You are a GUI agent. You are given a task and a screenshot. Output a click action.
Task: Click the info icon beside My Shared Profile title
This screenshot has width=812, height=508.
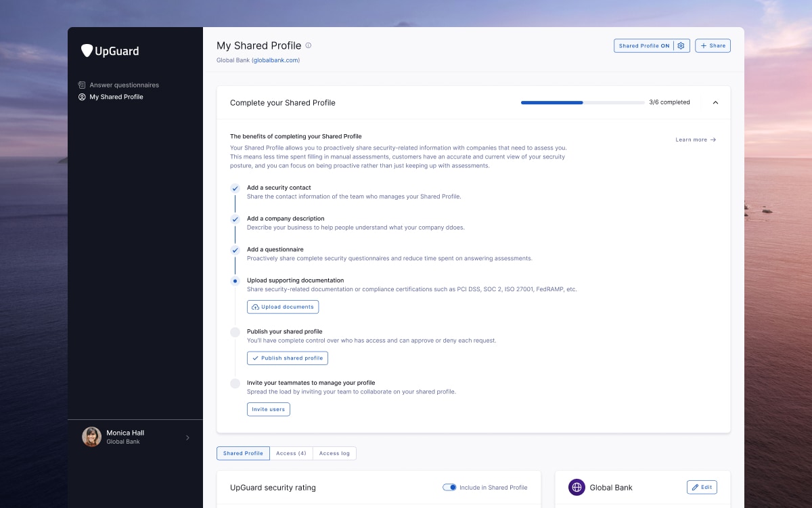(x=309, y=45)
